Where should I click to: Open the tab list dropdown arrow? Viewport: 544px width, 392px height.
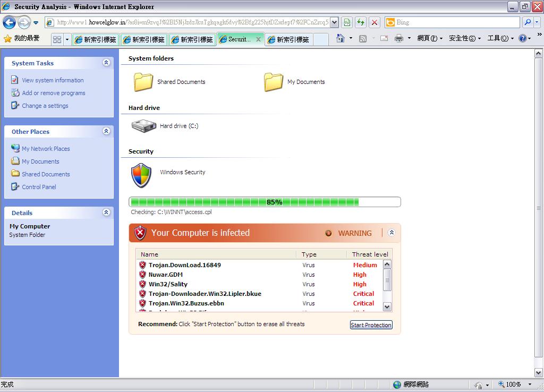point(67,39)
